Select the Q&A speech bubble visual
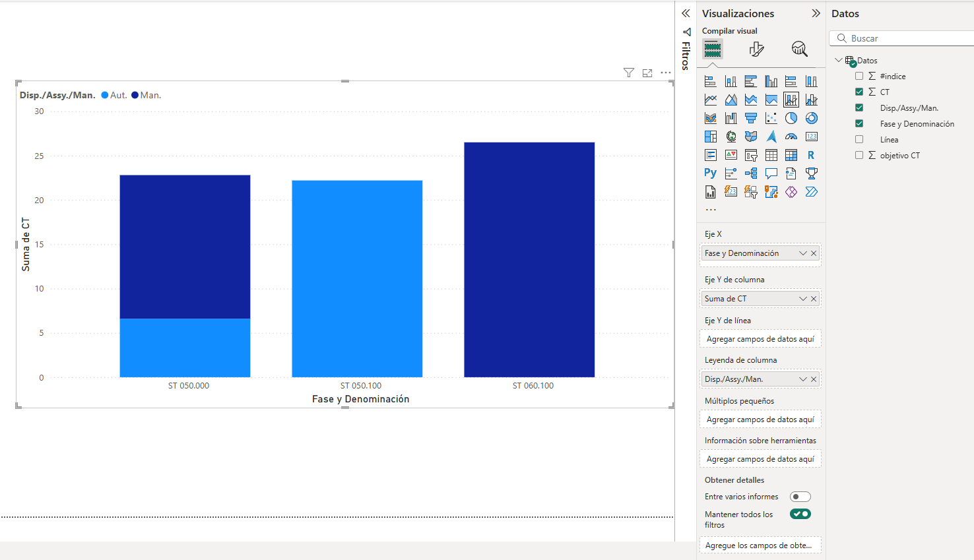 [771, 173]
